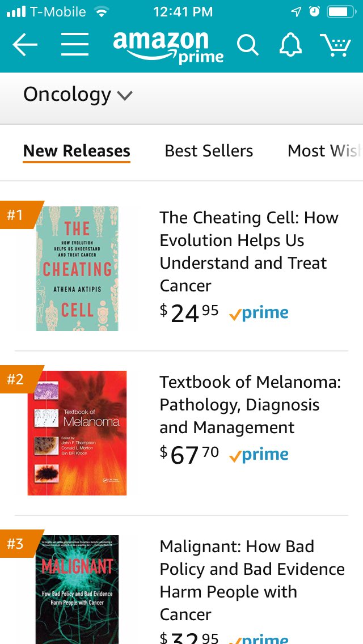Expand the Oncology category dropdown
The image size is (363, 644).
78,95
